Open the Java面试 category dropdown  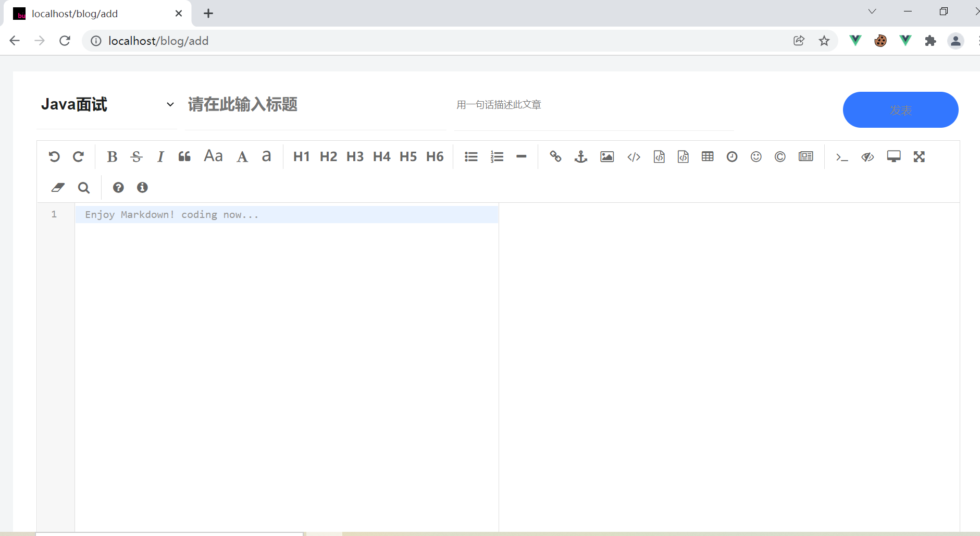click(x=169, y=104)
